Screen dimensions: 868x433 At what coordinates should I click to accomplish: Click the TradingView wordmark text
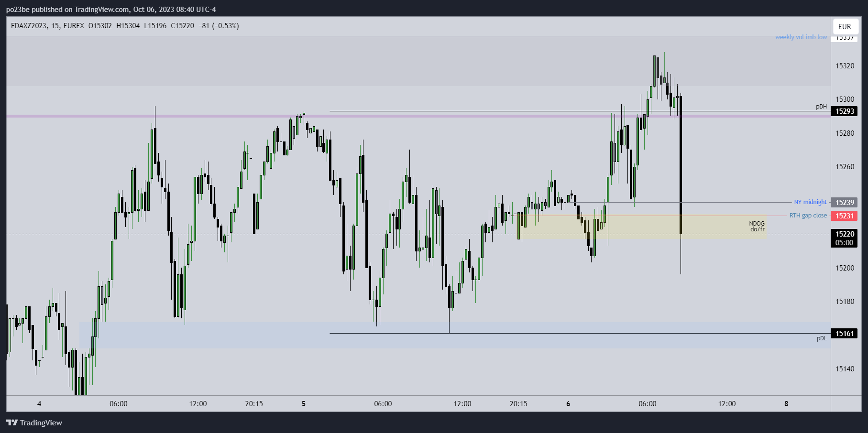tap(41, 422)
